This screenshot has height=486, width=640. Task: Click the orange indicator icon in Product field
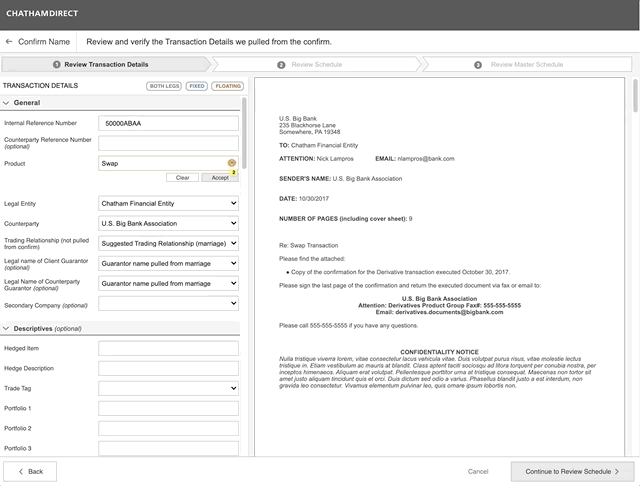click(231, 163)
